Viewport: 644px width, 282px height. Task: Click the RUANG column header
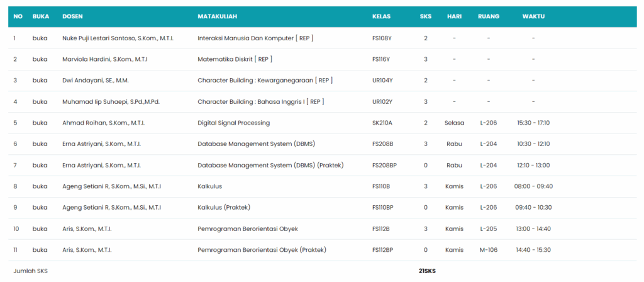[x=489, y=16]
